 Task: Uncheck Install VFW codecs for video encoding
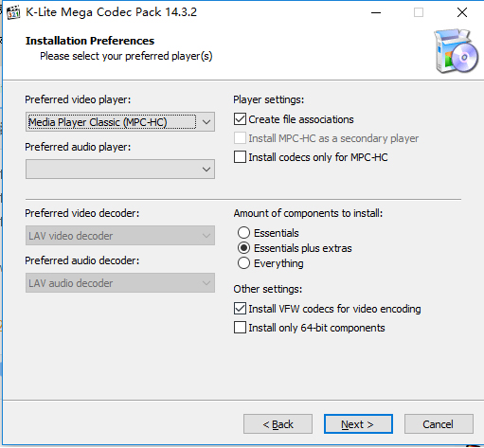click(240, 309)
